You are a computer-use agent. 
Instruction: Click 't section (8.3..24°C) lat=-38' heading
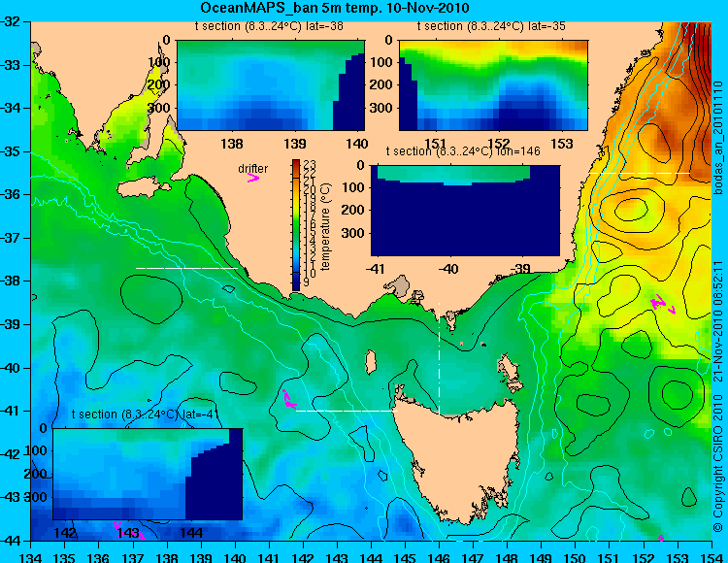tap(269, 26)
